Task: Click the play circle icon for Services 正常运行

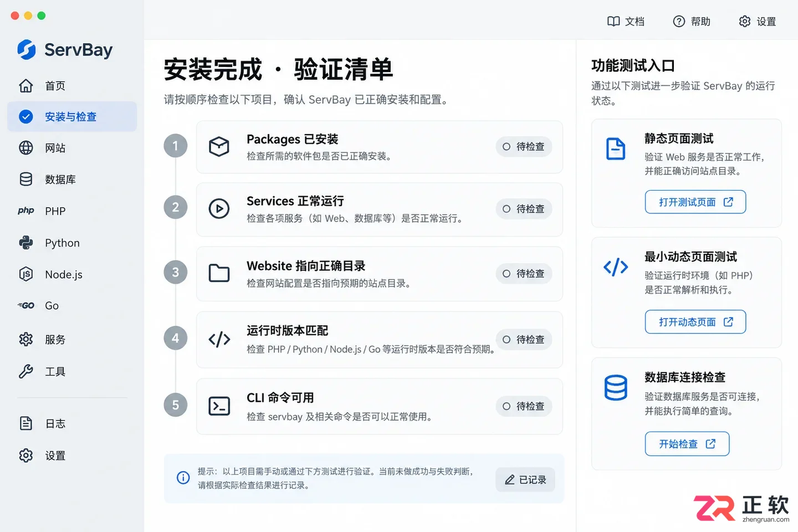Action: pos(219,208)
